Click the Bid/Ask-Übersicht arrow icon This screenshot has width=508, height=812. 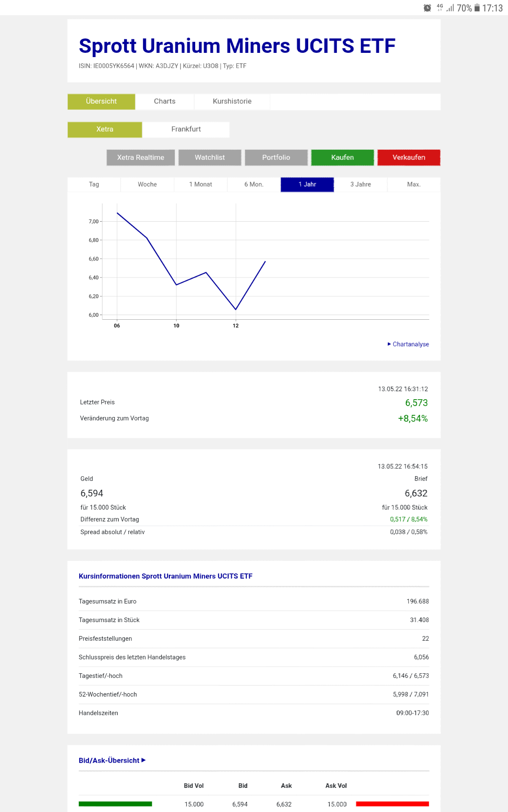coord(144,760)
